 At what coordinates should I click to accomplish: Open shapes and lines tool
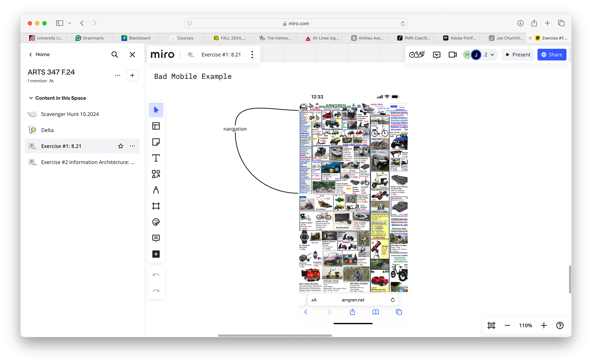click(156, 174)
